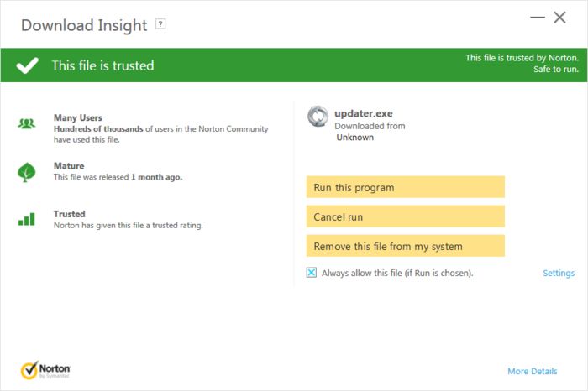
Task: Click the help question mark icon
Action: (x=160, y=24)
